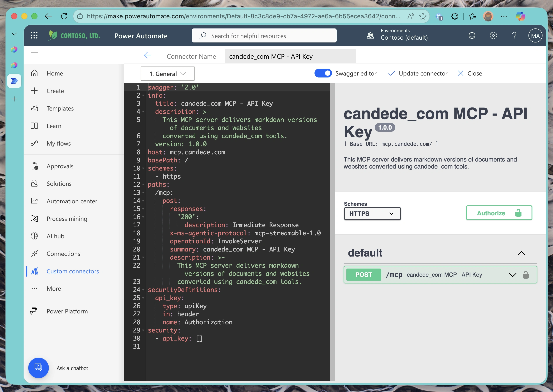The width and height of the screenshot is (553, 392).
Task: Click the Search for helpful resources box
Action: 264,36
